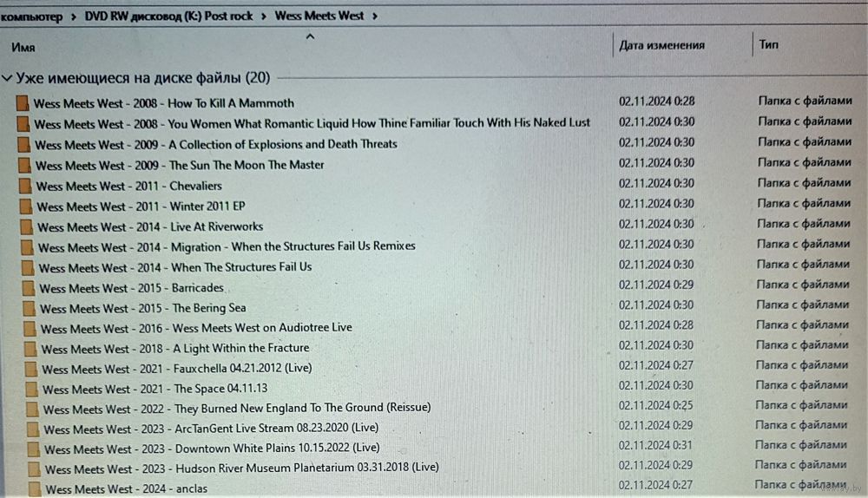This screenshot has width=868, height=498.
Task: Click 'Wess Meets West' breadcrumb segment
Action: [319, 16]
